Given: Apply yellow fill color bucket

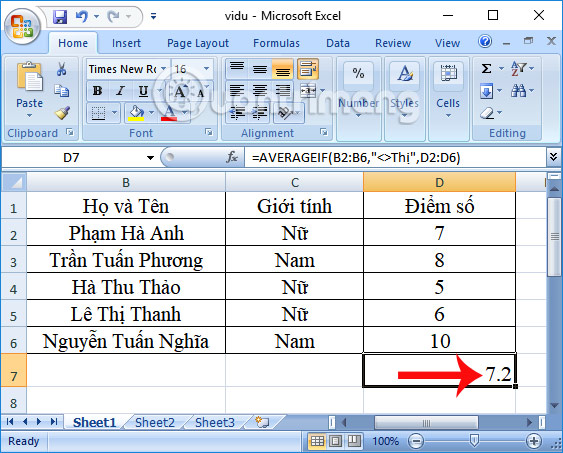Looking at the screenshot, I should coord(136,113).
